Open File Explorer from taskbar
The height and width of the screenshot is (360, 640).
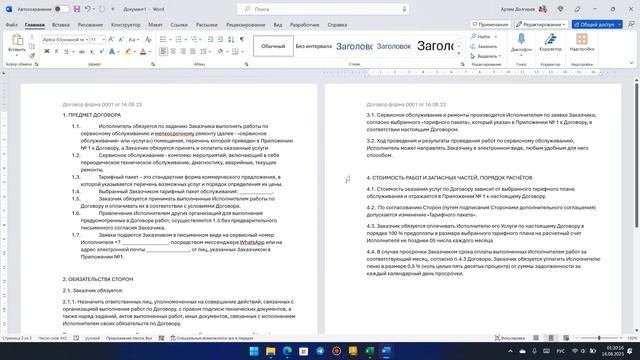click(270, 351)
